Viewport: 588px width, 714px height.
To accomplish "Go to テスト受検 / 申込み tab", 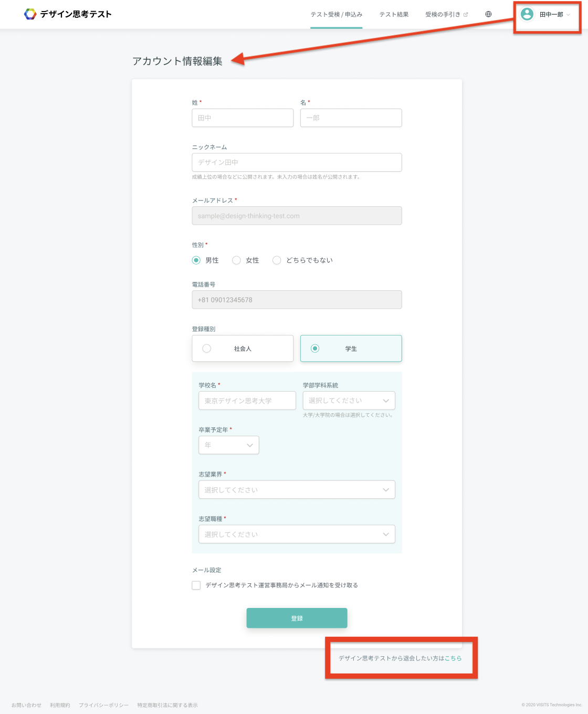I will coord(336,15).
